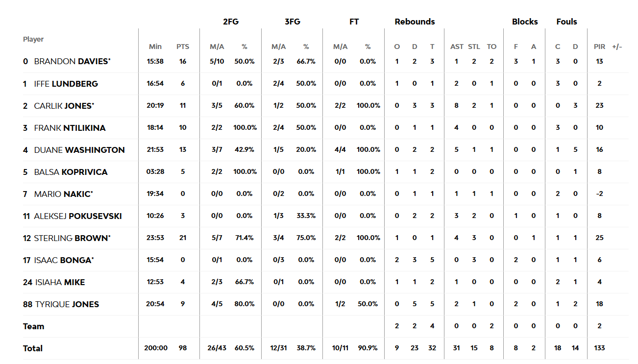The image size is (638, 364).
Task: Click the AST column header
Action: (x=457, y=47)
